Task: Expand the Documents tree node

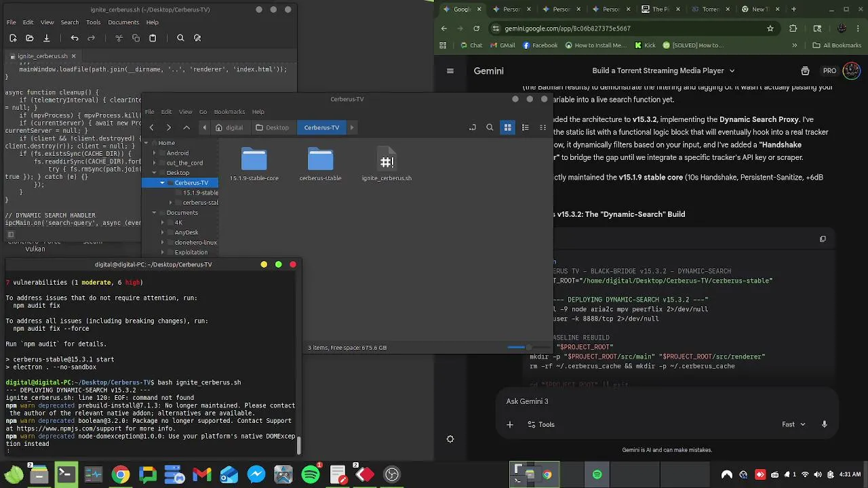Action: [155, 213]
